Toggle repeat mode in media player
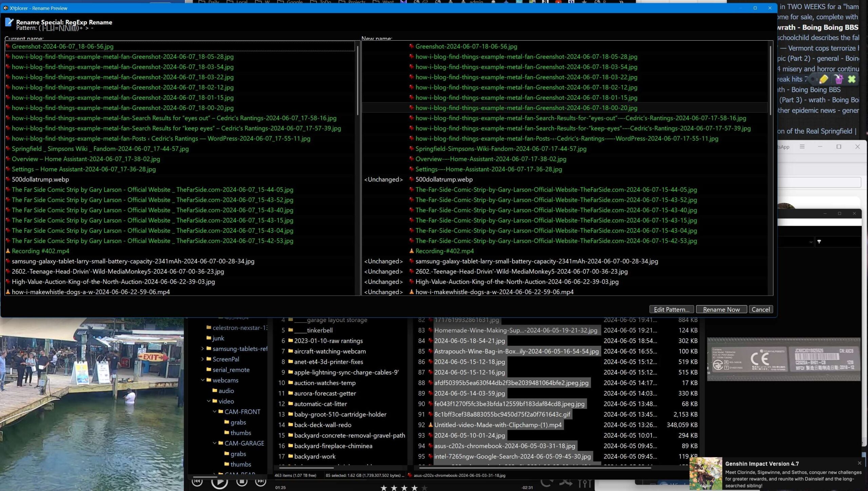This screenshot has width=868, height=491. [547, 482]
